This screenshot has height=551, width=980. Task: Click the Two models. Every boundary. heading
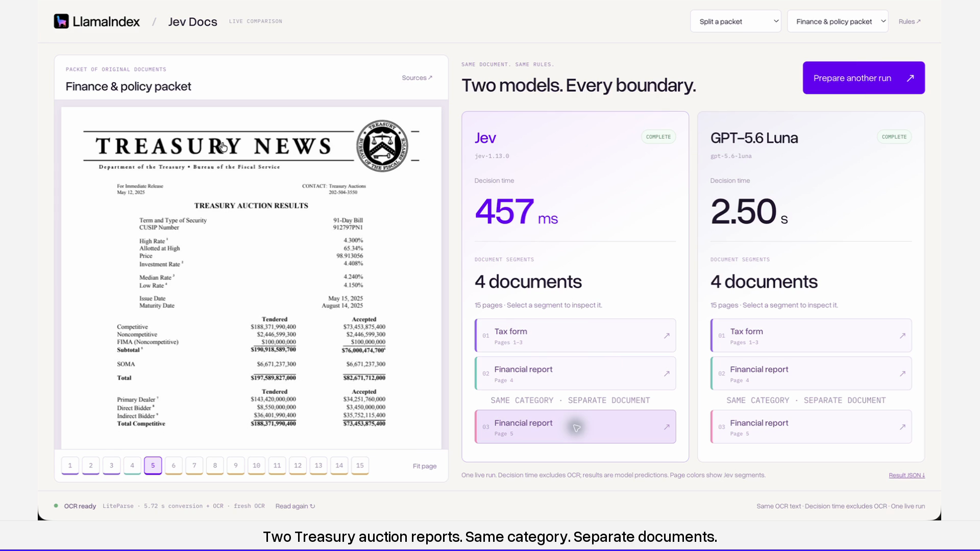click(578, 85)
